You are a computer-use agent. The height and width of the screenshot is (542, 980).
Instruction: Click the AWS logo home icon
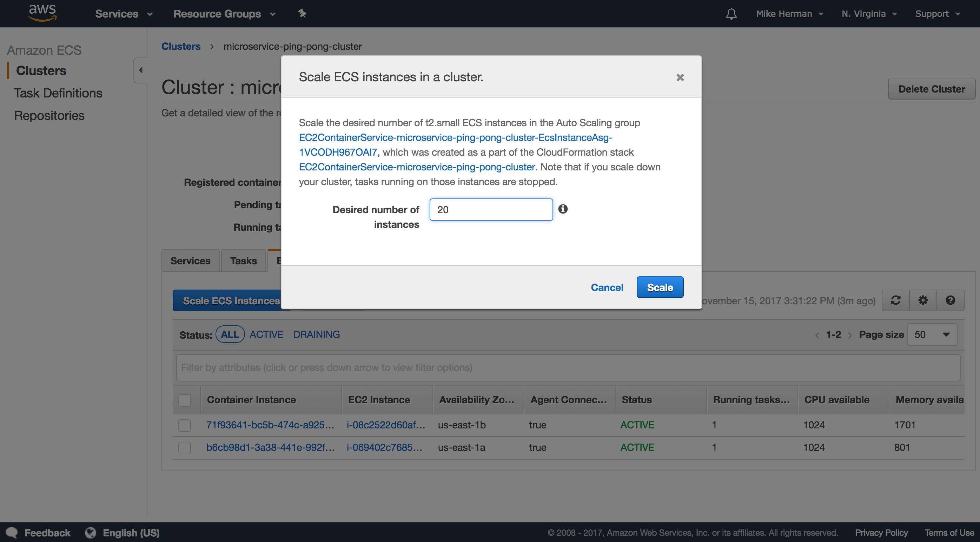42,13
